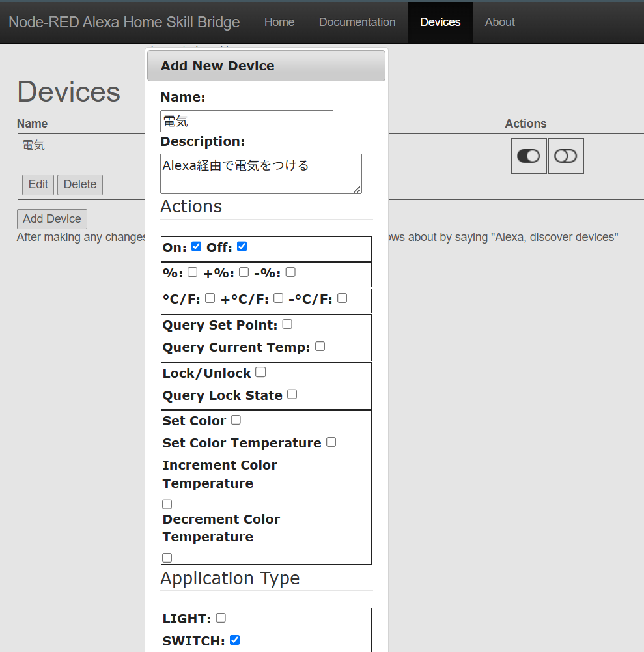Enable the LIGHT application type
Image resolution: width=644 pixels, height=652 pixels.
(220, 617)
